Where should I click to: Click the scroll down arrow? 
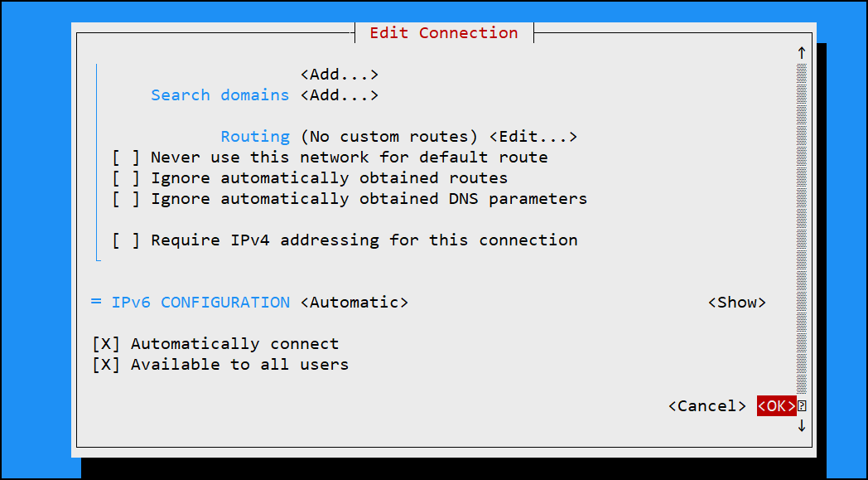pyautogui.click(x=801, y=425)
